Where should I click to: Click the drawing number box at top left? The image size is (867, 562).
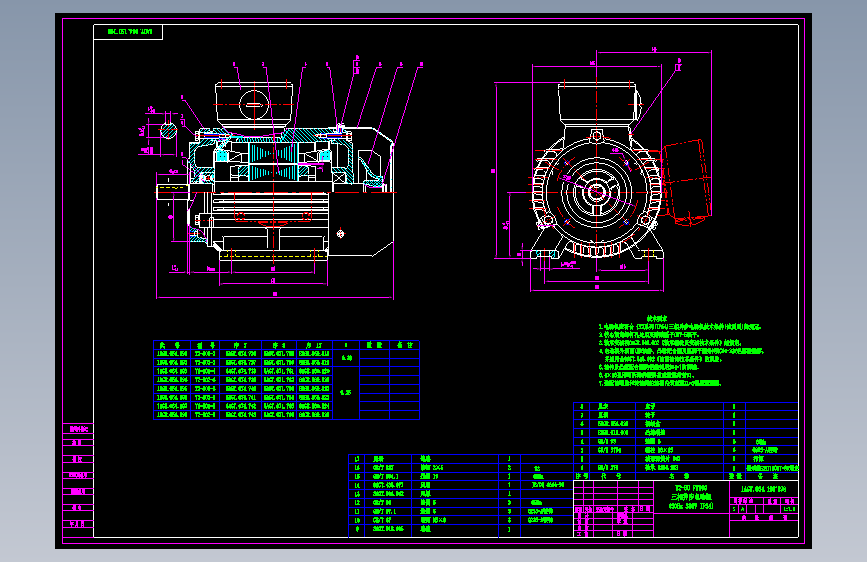(128, 32)
